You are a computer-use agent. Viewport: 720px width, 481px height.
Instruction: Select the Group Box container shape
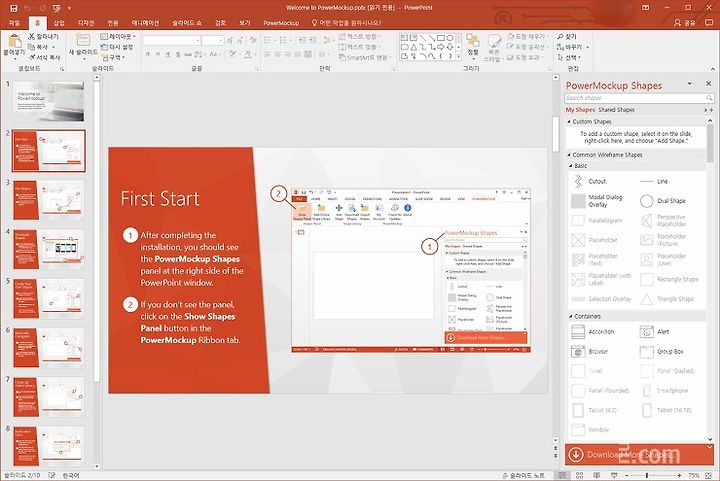[662, 352]
